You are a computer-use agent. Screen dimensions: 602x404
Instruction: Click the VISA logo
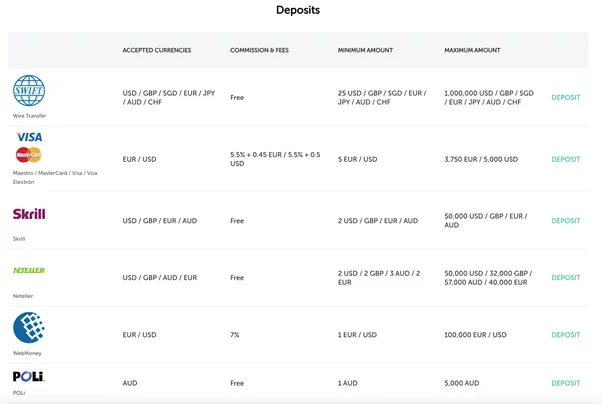pyautogui.click(x=29, y=137)
